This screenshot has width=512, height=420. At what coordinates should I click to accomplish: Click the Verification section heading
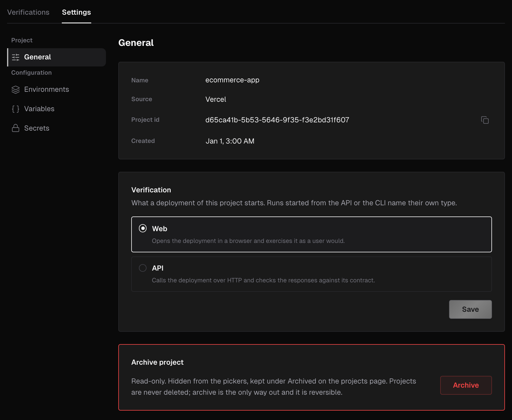pyautogui.click(x=151, y=190)
